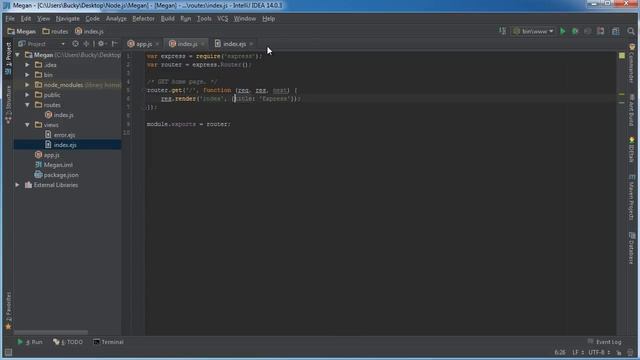Open the IDEtalk panel on right edge
Viewport: 640px width, 360px height.
(631, 150)
